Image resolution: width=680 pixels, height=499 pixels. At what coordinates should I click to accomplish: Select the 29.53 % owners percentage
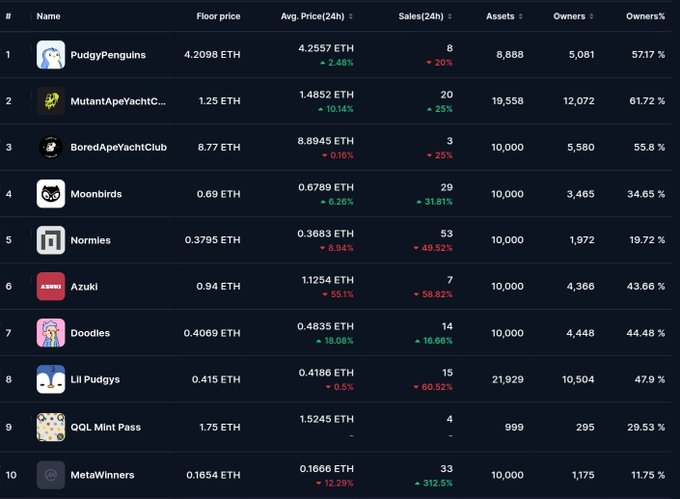pos(646,427)
